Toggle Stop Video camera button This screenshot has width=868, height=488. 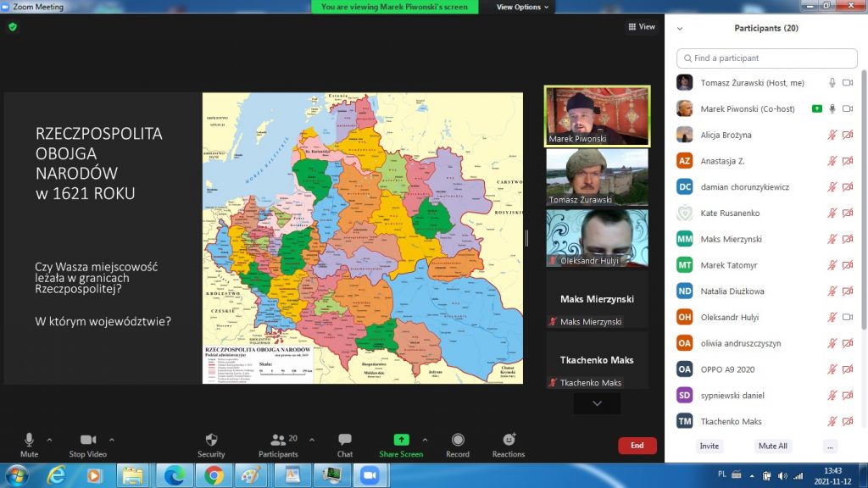point(87,441)
